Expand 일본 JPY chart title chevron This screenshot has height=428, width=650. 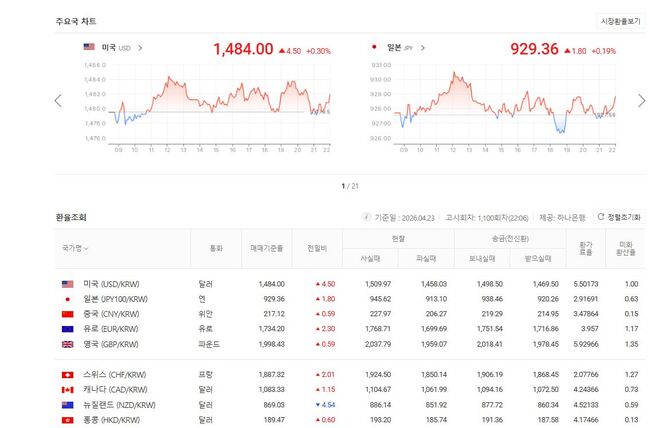pos(425,47)
